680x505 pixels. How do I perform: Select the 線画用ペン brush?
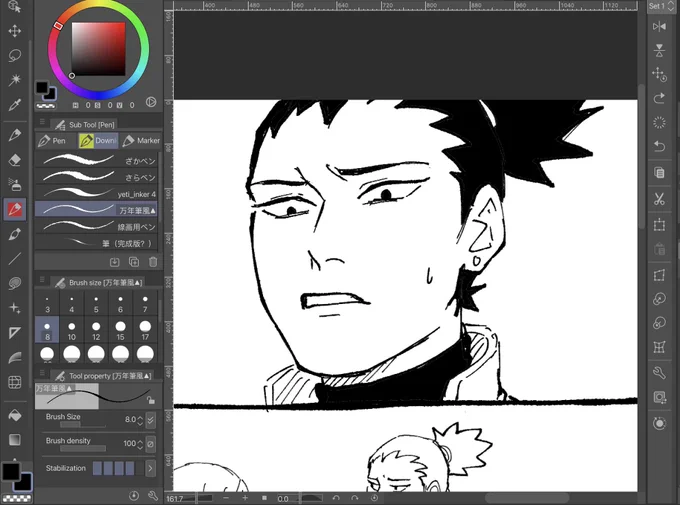[96, 226]
